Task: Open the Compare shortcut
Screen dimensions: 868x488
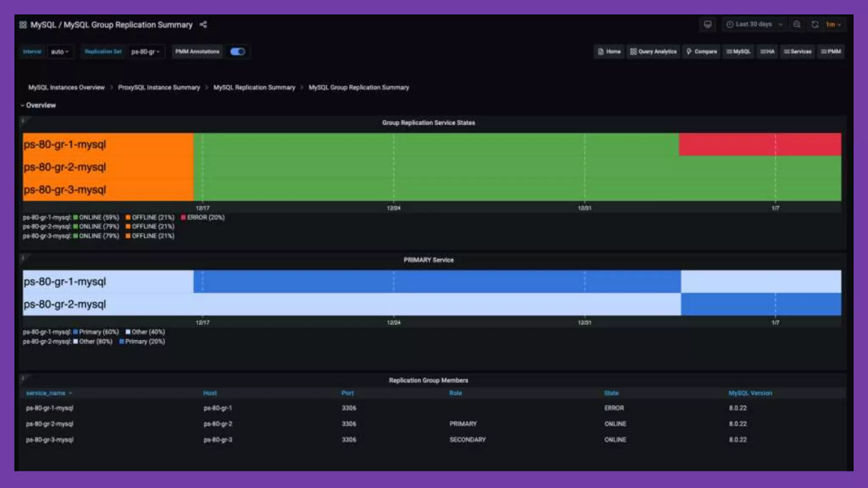Action: [701, 52]
